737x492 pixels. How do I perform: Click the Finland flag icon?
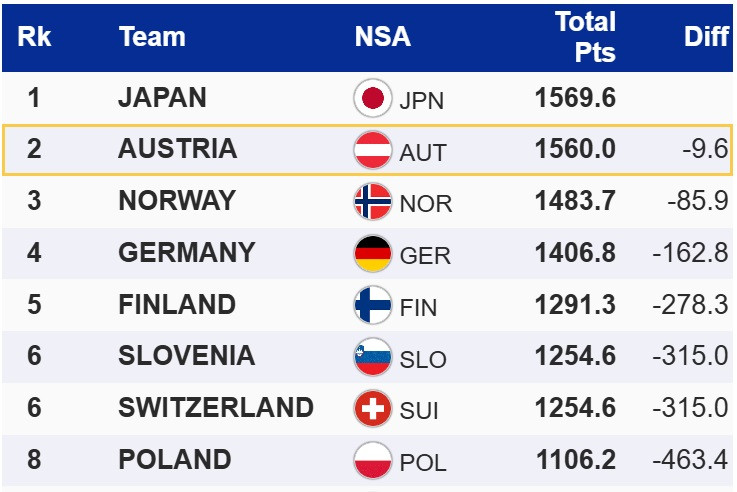click(x=373, y=306)
